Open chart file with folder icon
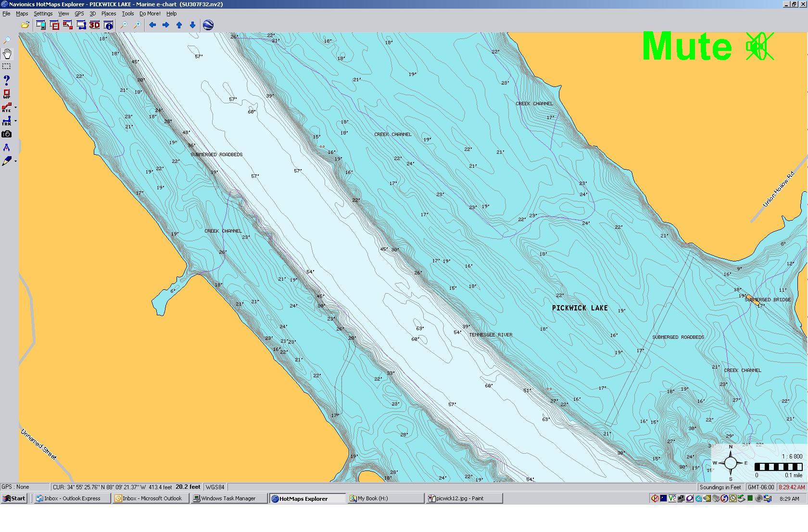 tap(25, 25)
